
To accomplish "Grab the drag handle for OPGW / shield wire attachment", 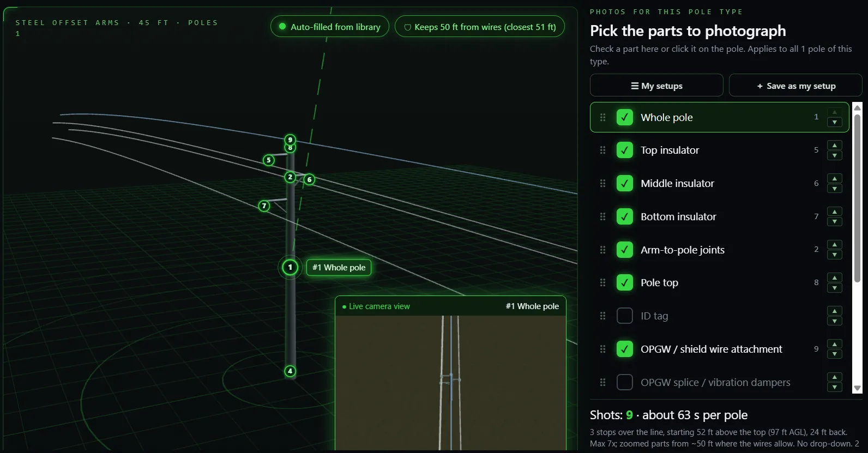I will pyautogui.click(x=602, y=349).
